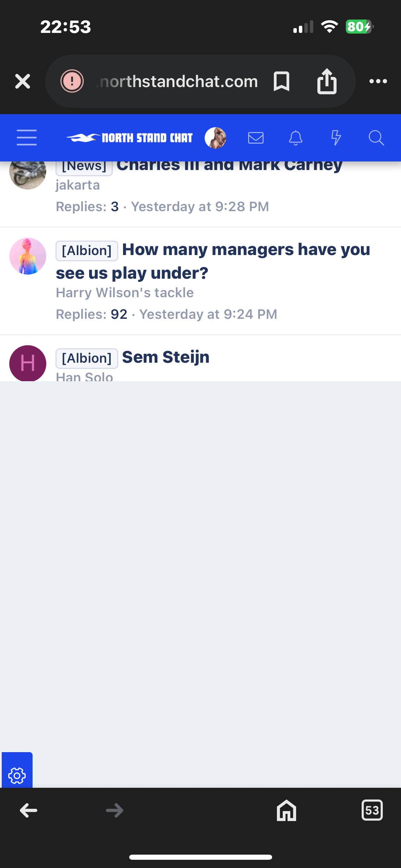Viewport: 401px width, 868px height.
Task: Open thread How many managers have you see us play under
Action: tap(213, 261)
